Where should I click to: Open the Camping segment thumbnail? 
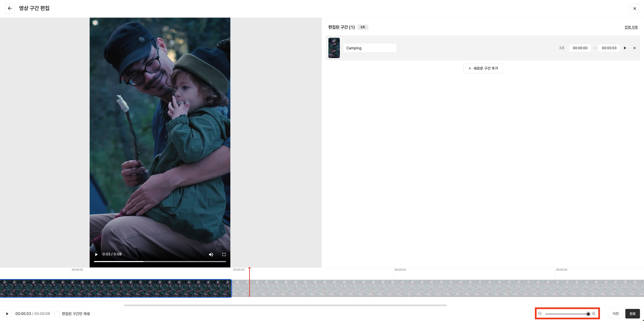334,48
